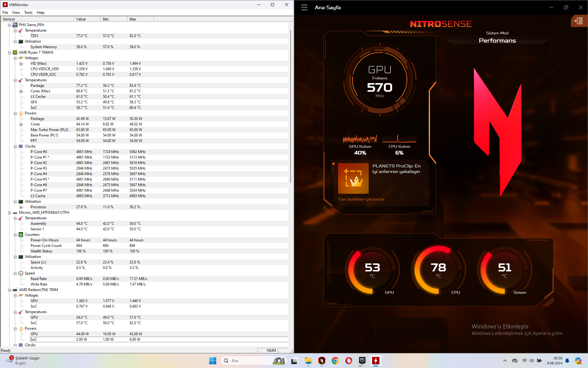Viewport: 588px width, 368px height.
Task: Open the notification bell
Action: [567, 361]
